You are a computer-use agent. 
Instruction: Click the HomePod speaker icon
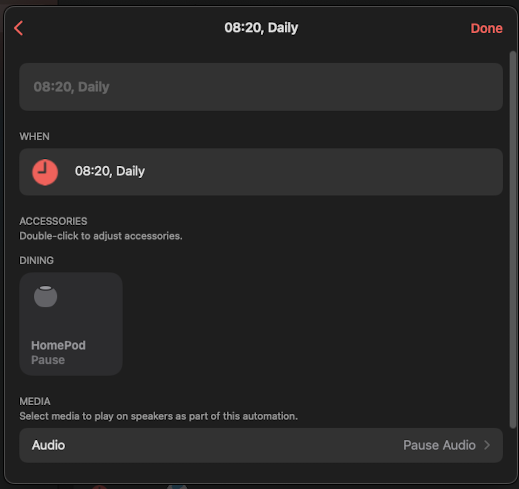coord(46,296)
